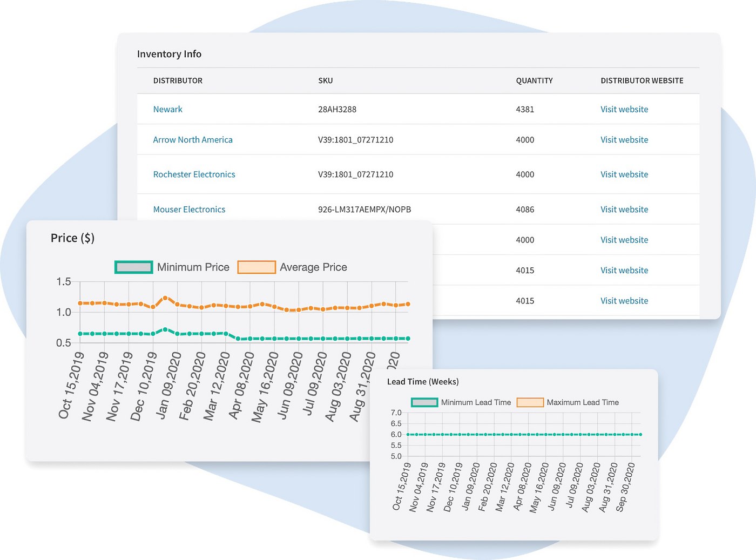Open the Mouser Electronics distributor link
756x560 pixels.
point(189,210)
